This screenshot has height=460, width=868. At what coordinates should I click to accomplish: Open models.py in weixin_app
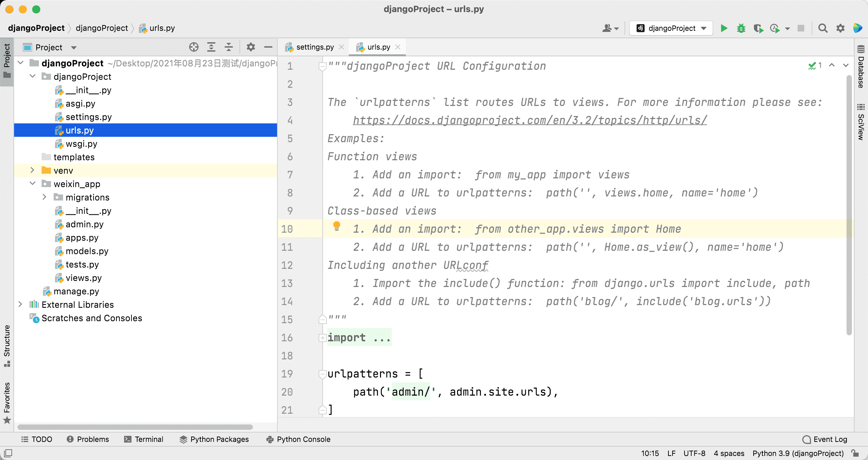pos(87,251)
